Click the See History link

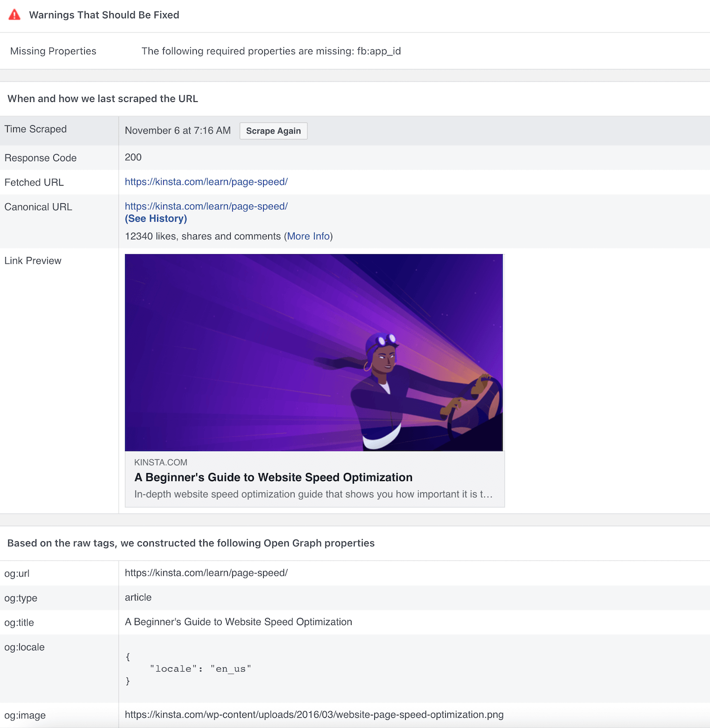pyautogui.click(x=156, y=219)
